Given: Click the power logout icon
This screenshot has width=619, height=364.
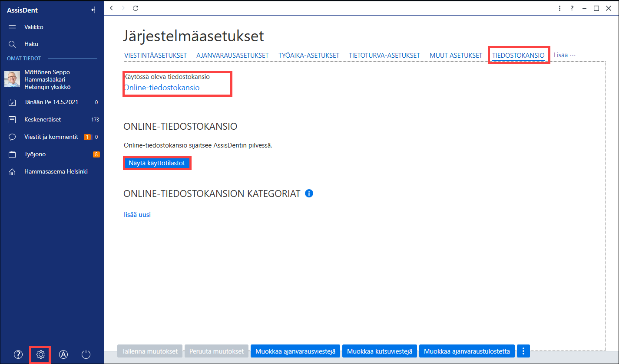Looking at the screenshot, I should [86, 354].
